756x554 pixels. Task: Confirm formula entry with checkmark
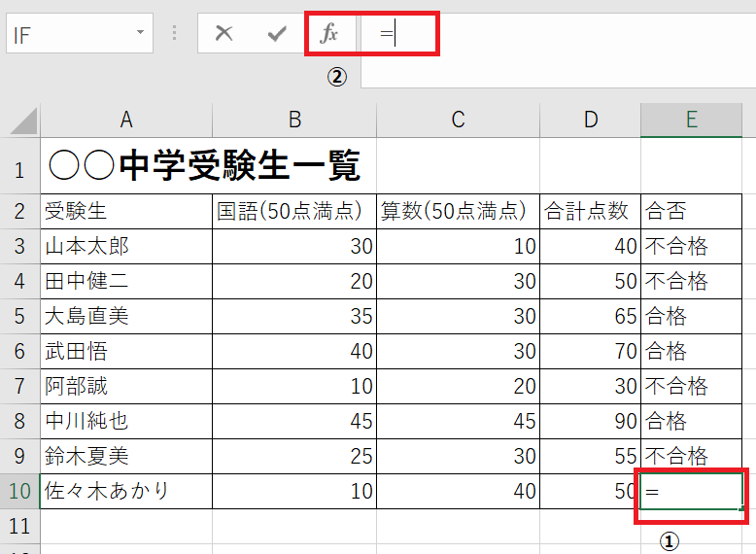pyautogui.click(x=277, y=34)
